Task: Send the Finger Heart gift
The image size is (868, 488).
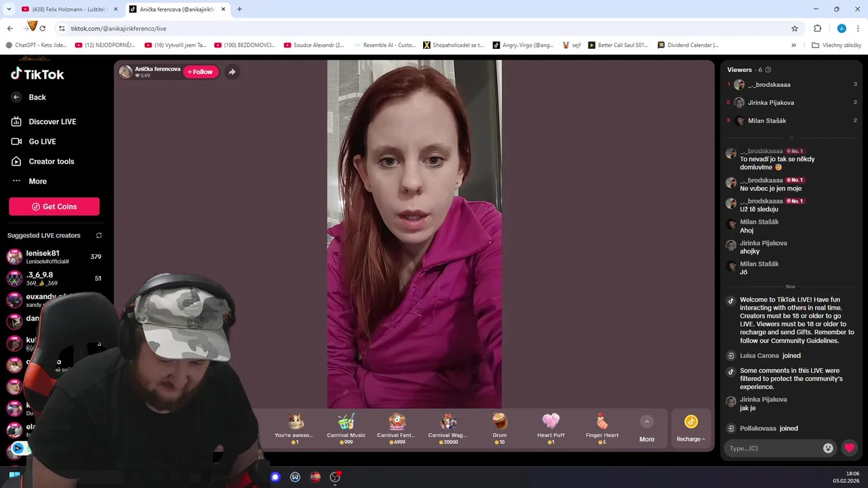Action: click(x=602, y=429)
